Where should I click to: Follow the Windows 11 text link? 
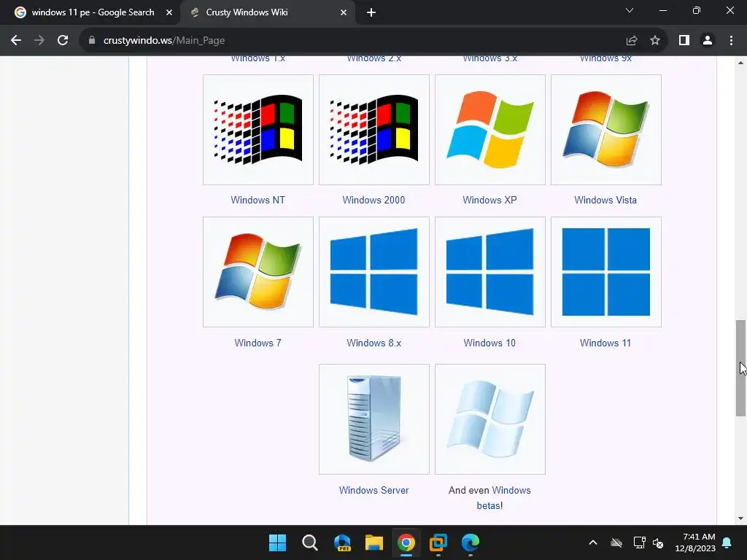click(605, 343)
